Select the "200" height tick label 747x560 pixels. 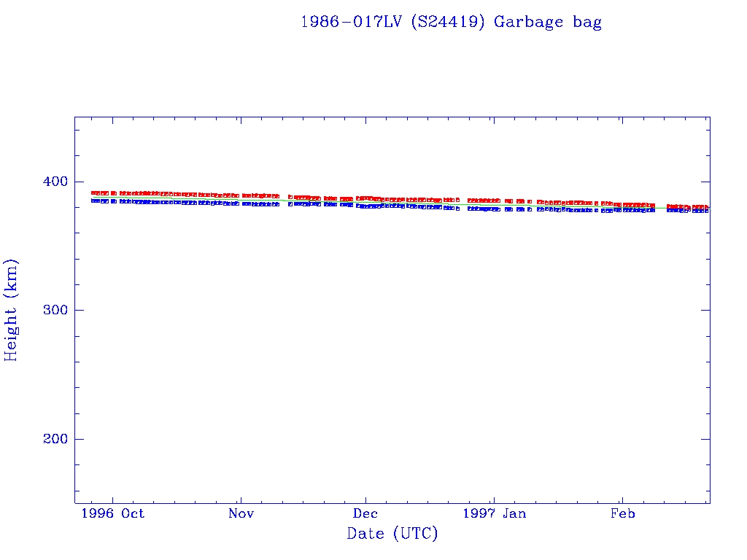[x=53, y=439]
